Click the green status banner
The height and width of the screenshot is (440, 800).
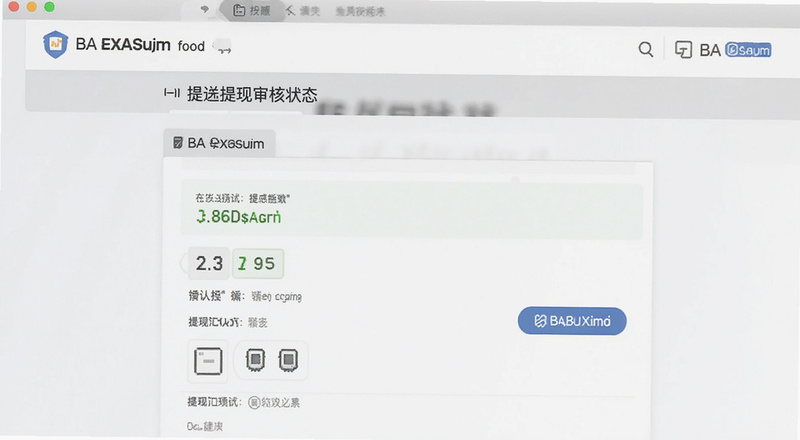(412, 211)
